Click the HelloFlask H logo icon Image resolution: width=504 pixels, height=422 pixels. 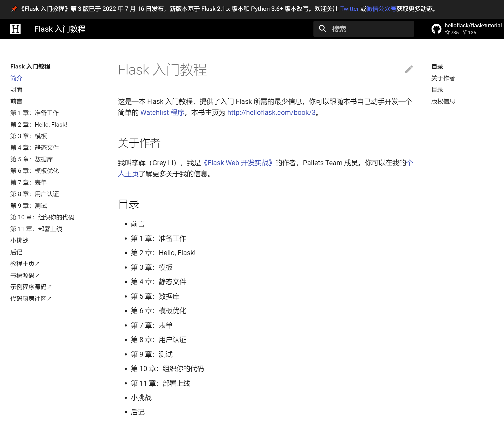[x=15, y=29]
